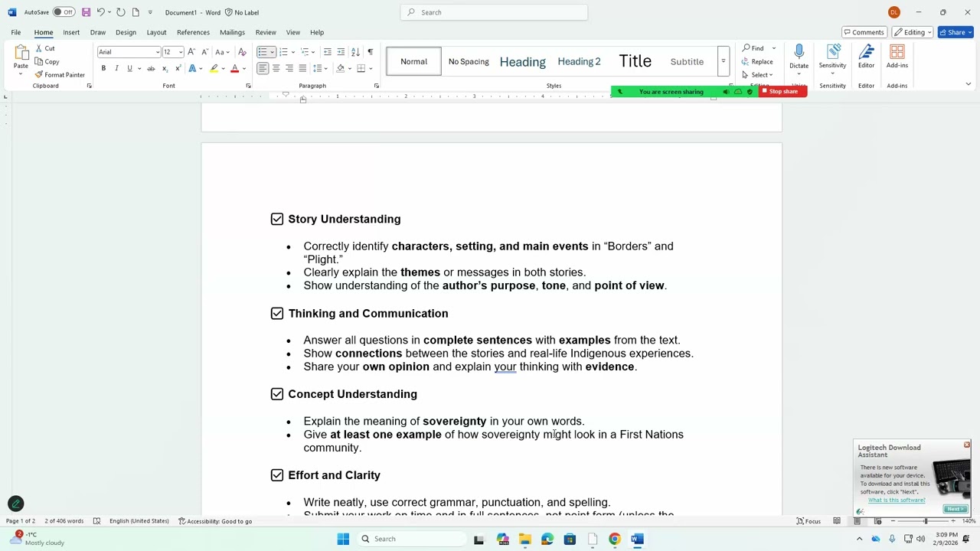Viewport: 980px width, 551px height.
Task: Decrease paragraph indent
Action: [x=327, y=52]
